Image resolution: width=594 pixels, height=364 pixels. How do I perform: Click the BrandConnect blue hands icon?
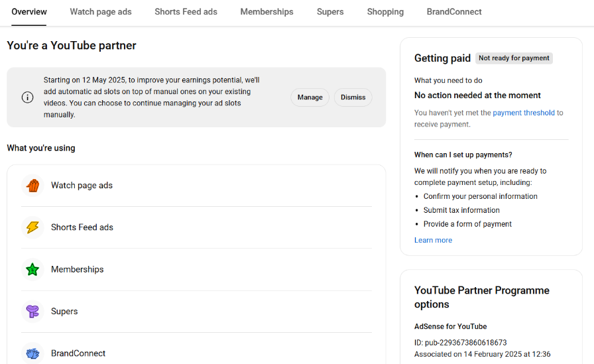click(32, 353)
